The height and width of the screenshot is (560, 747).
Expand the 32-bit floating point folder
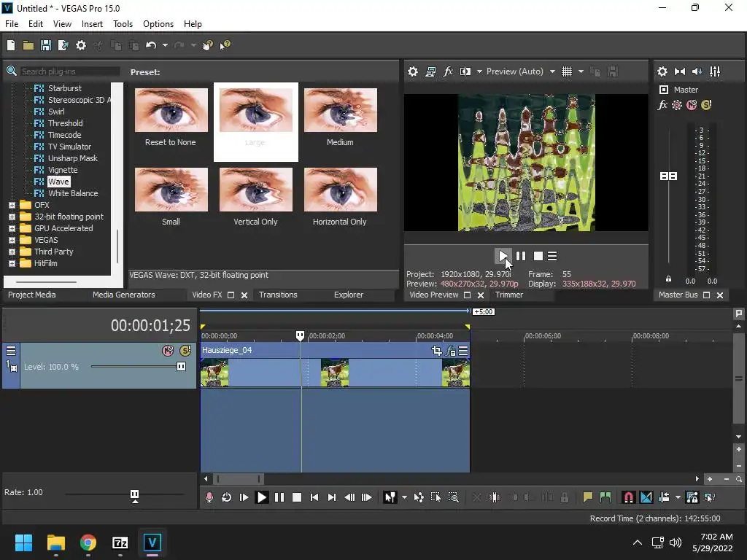pyautogui.click(x=12, y=217)
